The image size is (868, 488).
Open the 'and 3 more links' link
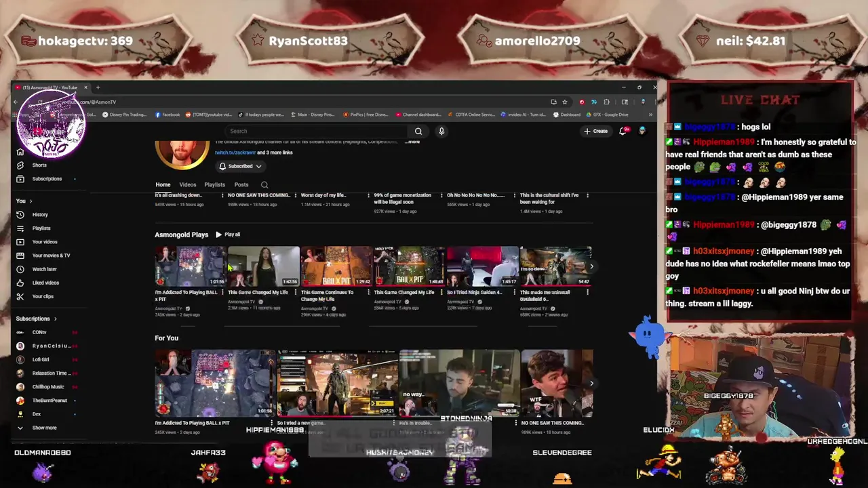coord(275,152)
